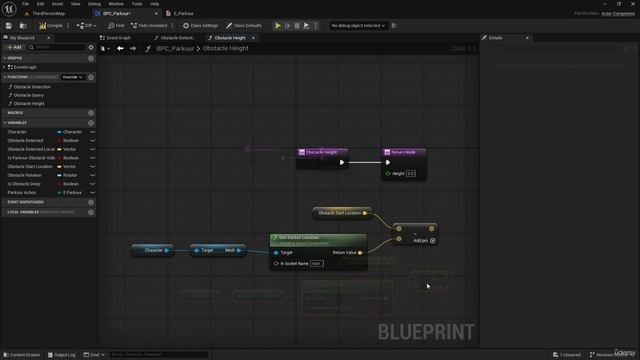Screen dimensions: 640x360
Task: Open Class Settings
Action: click(200, 26)
